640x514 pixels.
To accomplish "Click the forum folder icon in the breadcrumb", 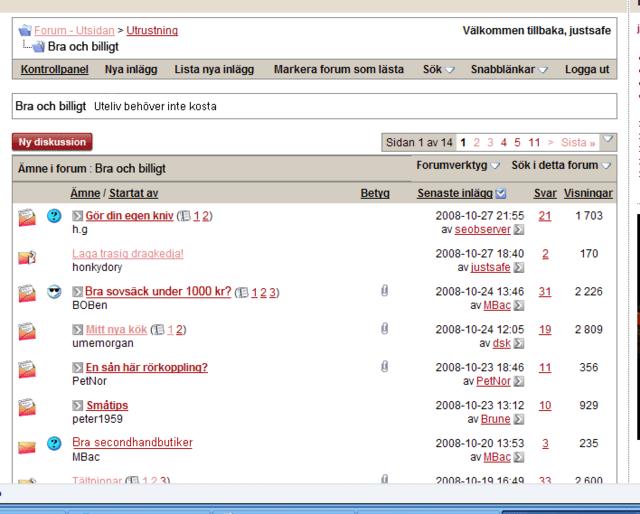I will (x=25, y=31).
